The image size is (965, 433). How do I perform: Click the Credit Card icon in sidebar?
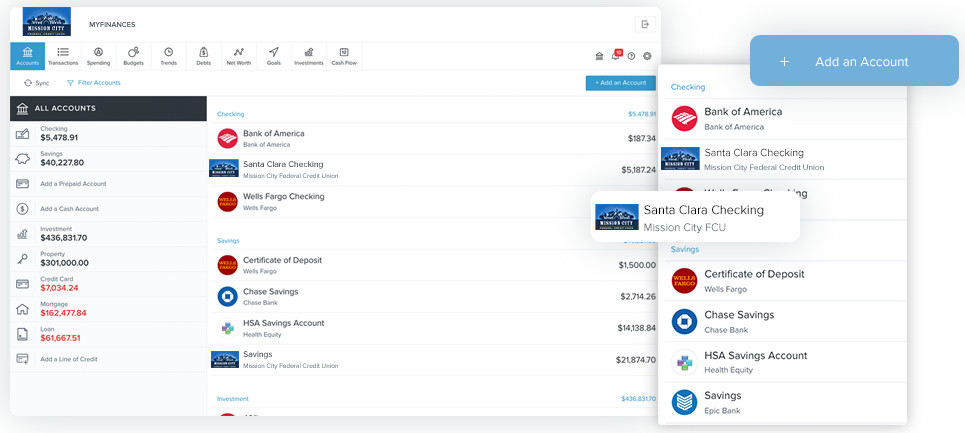coord(22,284)
